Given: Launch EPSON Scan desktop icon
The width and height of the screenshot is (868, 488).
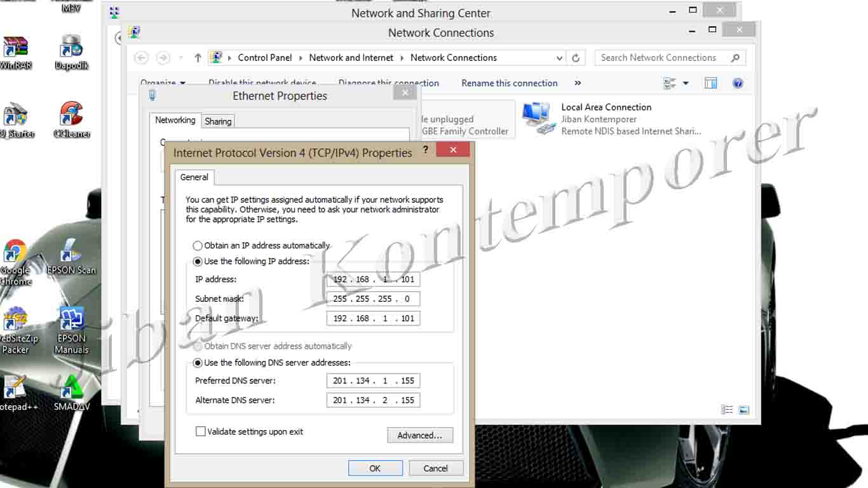Looking at the screenshot, I should pyautogui.click(x=71, y=257).
